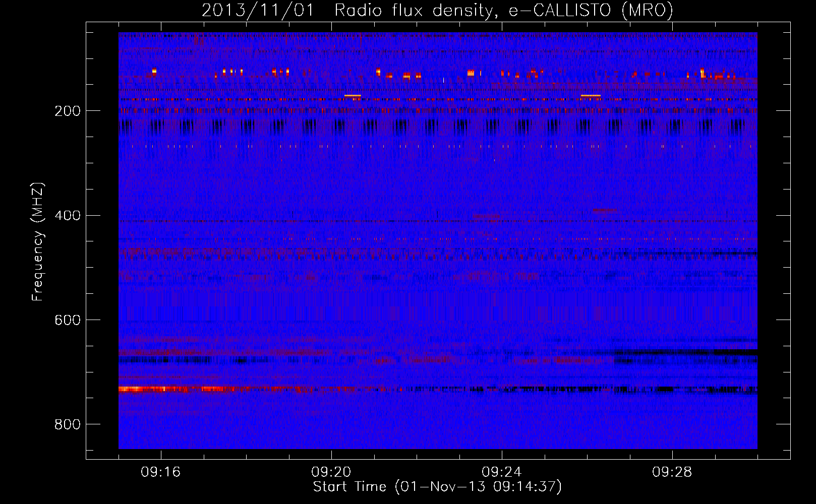This screenshot has width=816, height=504.
Task: Click the plot title text '2013/11/01 Radio flux density, e-CALLISTO (MRO)'
Action: [x=437, y=11]
